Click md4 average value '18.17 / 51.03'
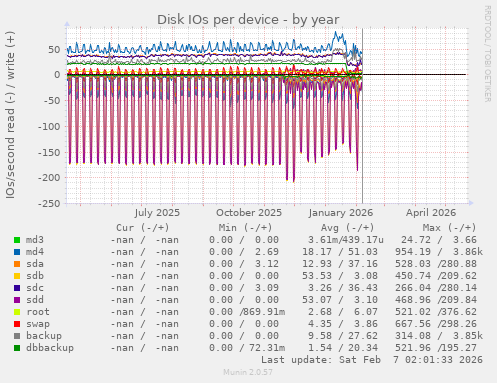Screen dimensions: 497x383 tap(340, 252)
